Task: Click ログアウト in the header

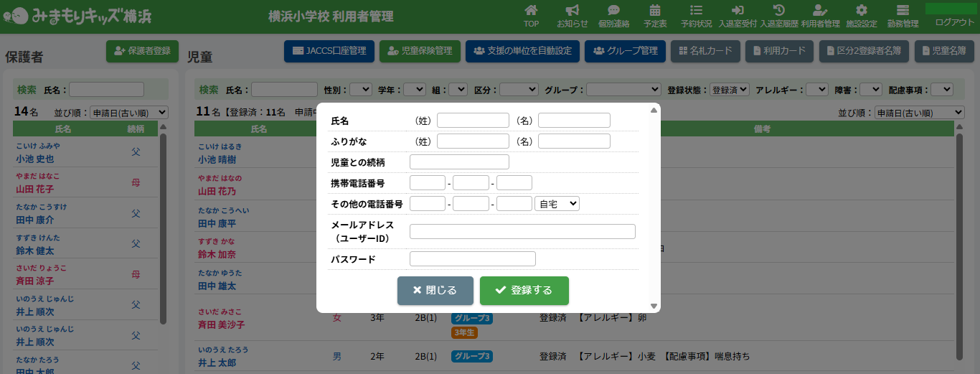Action: point(955,22)
